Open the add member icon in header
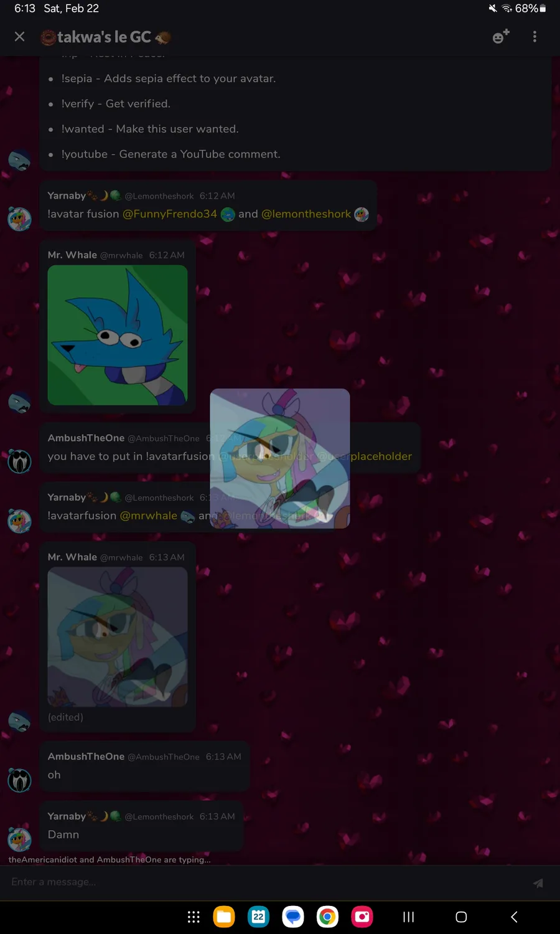 [x=501, y=37]
